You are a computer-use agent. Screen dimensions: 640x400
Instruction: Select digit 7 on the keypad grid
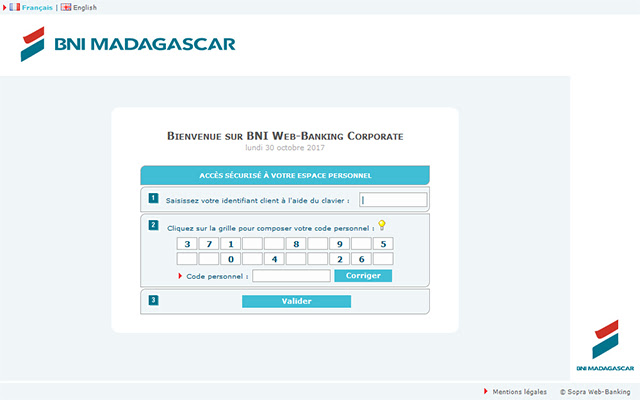tap(209, 244)
